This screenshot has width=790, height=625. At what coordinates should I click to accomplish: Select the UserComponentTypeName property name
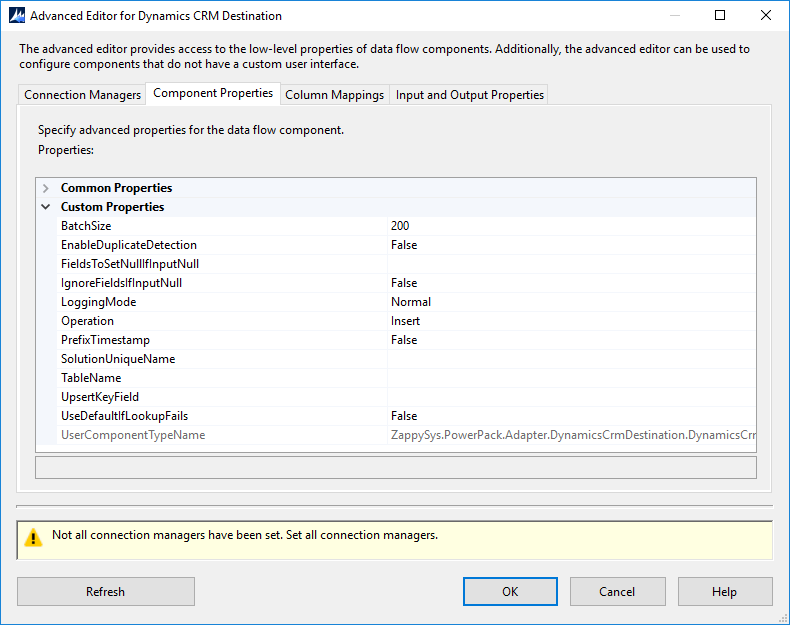point(133,435)
